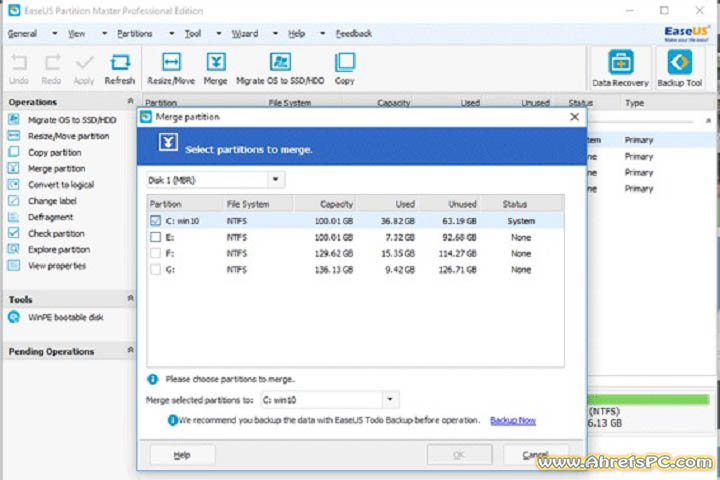Image resolution: width=720 pixels, height=480 pixels.
Task: Choose Resize/Move partition in Operations panel
Action: [x=68, y=136]
